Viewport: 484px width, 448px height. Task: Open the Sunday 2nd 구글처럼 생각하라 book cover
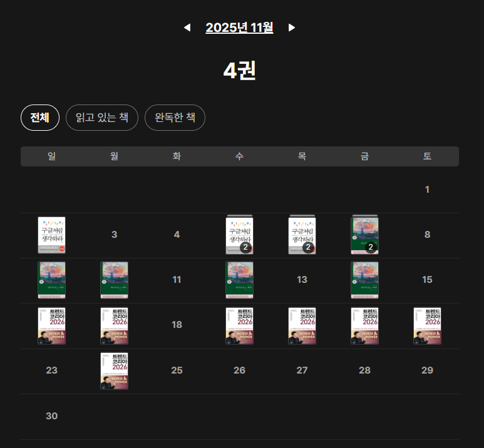coord(51,235)
